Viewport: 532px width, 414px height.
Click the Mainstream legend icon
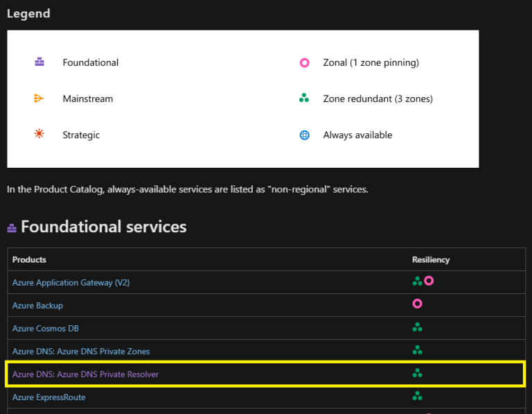[x=39, y=98]
